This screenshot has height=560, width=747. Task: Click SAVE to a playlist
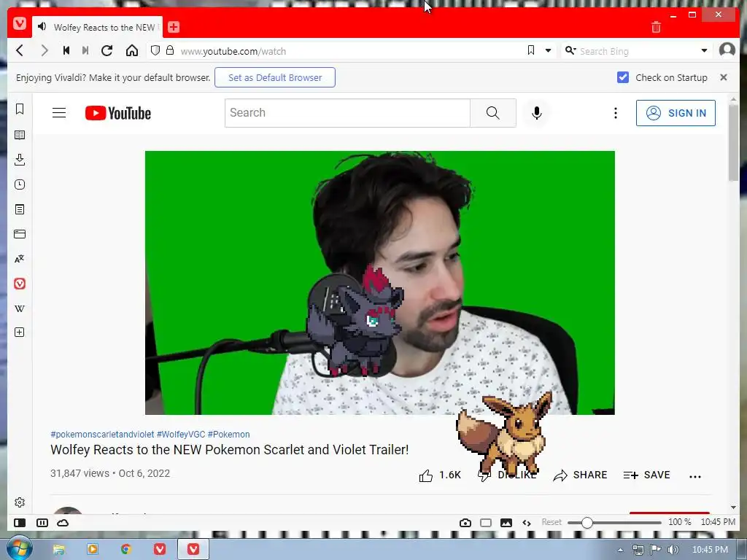coord(647,475)
